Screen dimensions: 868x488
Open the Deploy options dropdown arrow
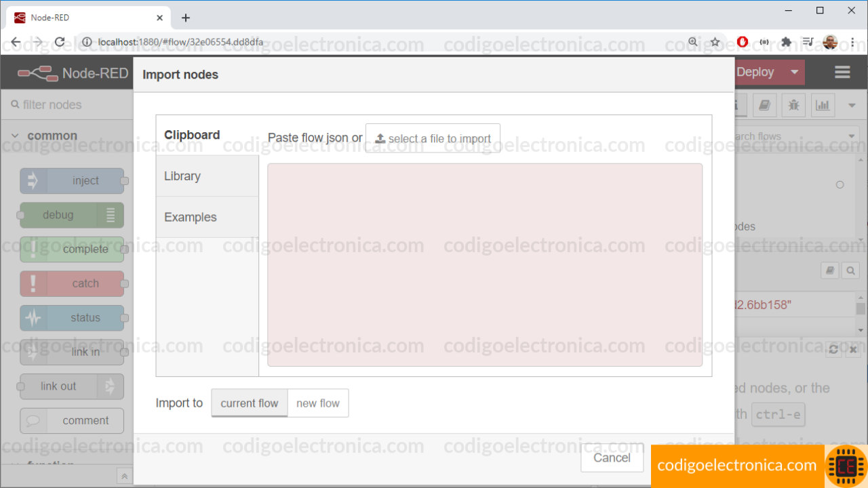tap(794, 72)
